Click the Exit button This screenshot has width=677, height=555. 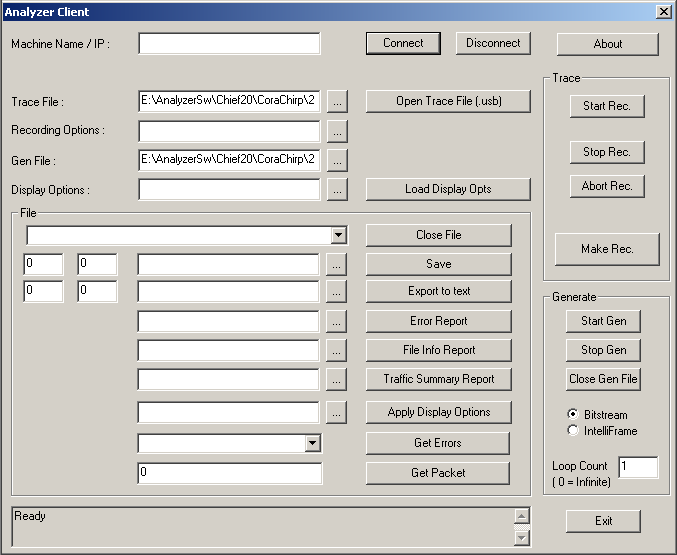tap(603, 521)
